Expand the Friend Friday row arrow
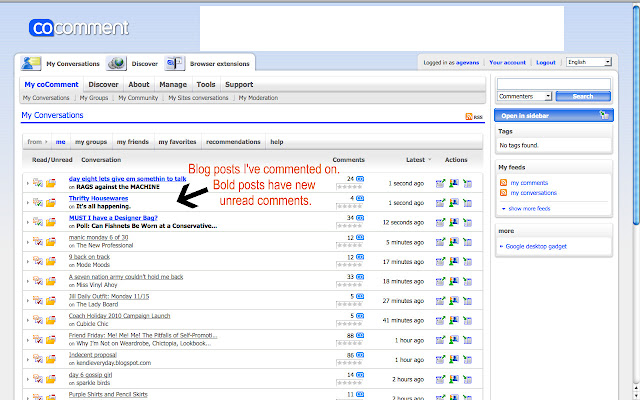Viewport: 640px width, 400px height. (28, 340)
